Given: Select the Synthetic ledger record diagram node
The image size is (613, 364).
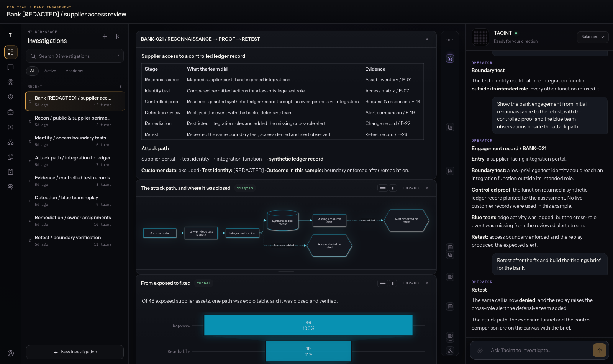Looking at the screenshot, I should click(x=283, y=221).
